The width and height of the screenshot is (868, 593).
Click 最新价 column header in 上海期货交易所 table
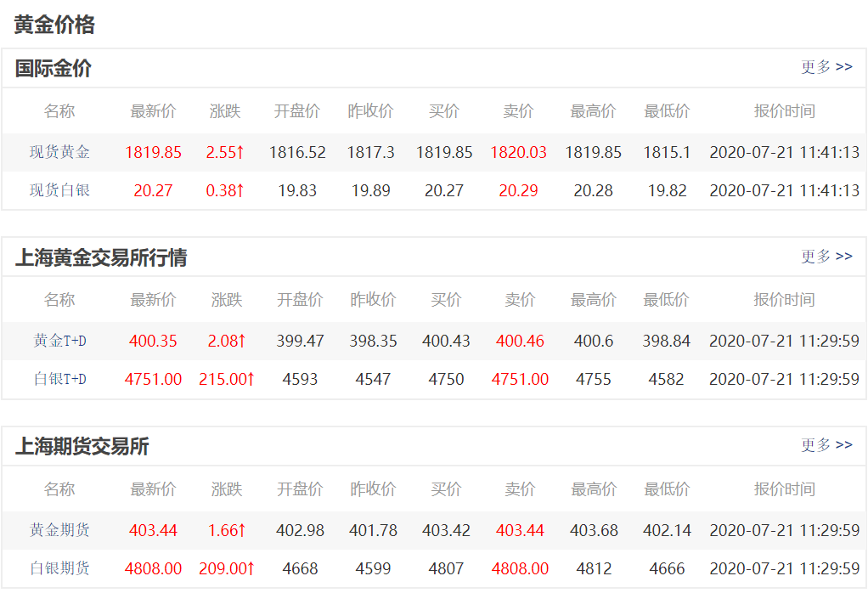[x=154, y=489]
